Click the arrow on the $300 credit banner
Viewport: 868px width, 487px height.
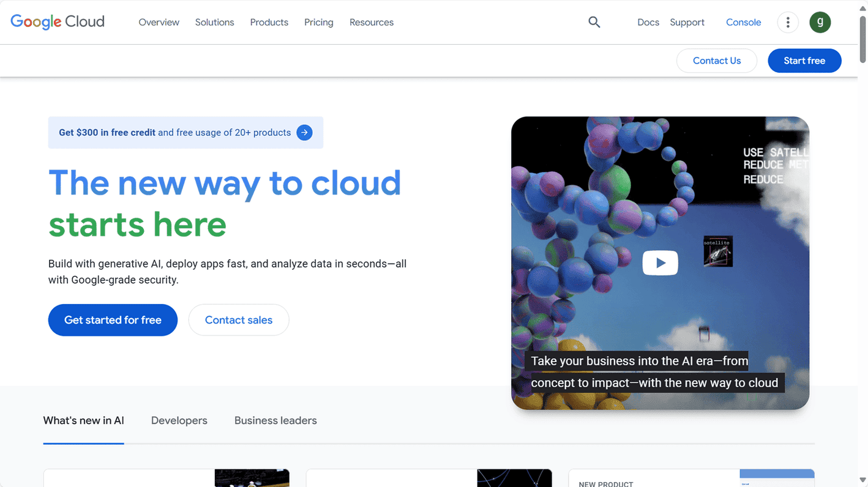click(304, 132)
